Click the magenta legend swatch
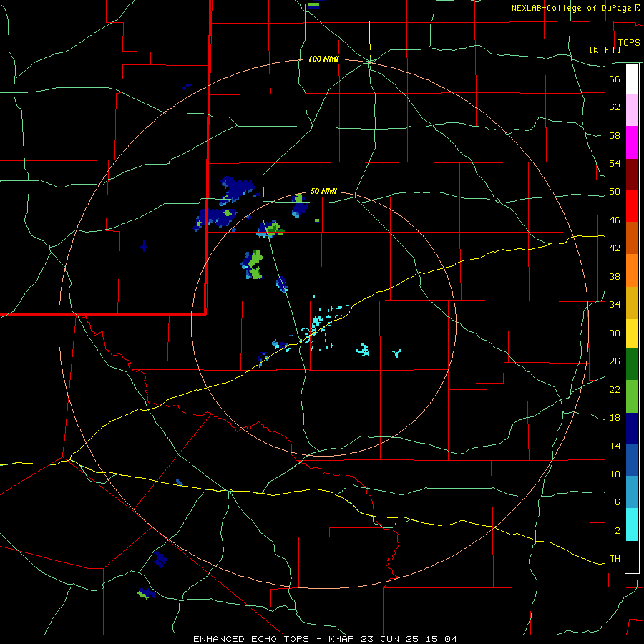The width and height of the screenshot is (644, 644). 632,142
